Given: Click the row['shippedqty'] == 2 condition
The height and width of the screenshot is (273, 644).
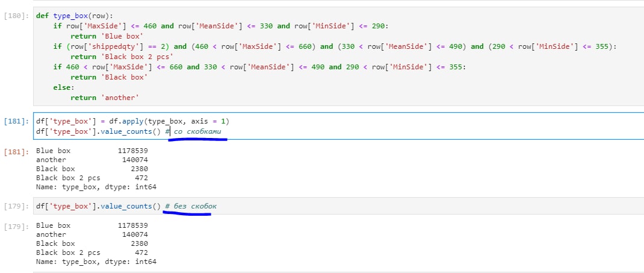Looking at the screenshot, I should [x=117, y=46].
